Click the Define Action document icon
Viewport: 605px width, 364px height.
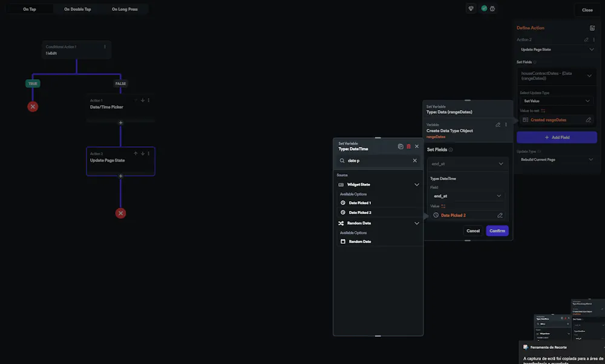[592, 28]
